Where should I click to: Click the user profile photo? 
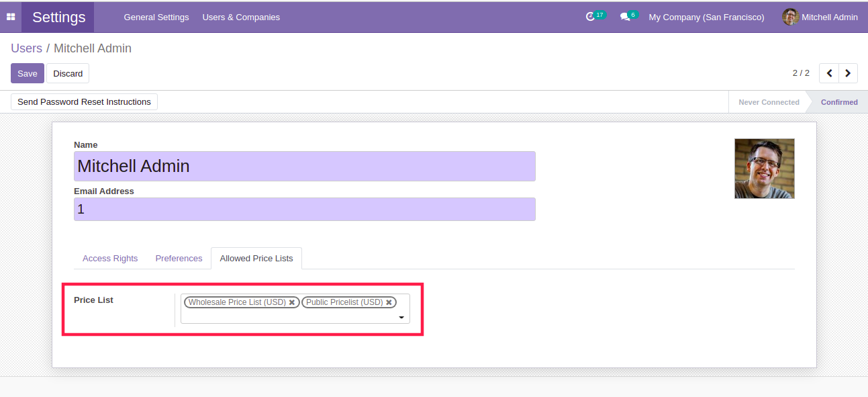(x=765, y=169)
